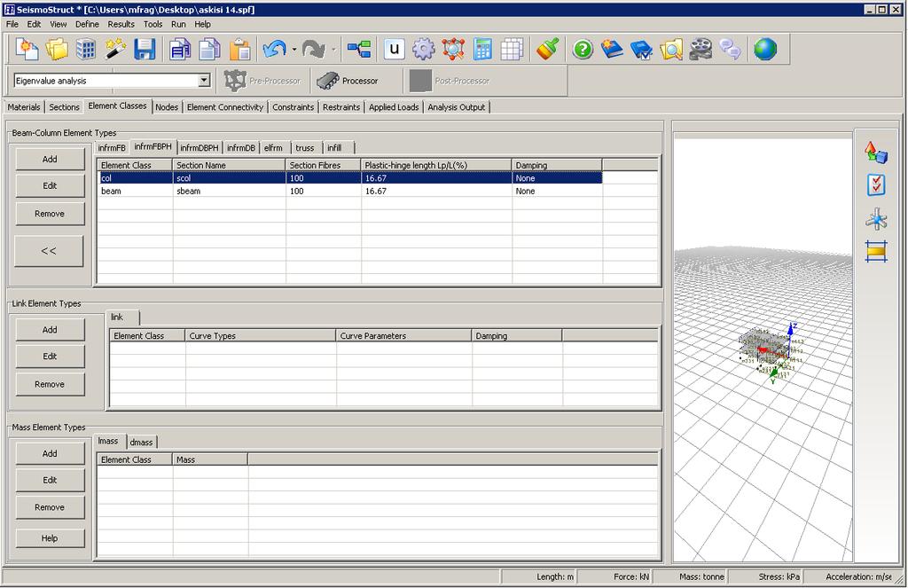This screenshot has width=908, height=588.
Task: Switch to the Sections tab
Action: 64,107
